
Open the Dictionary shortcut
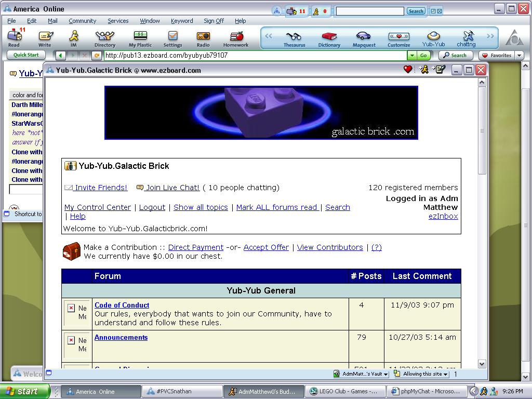329,38
